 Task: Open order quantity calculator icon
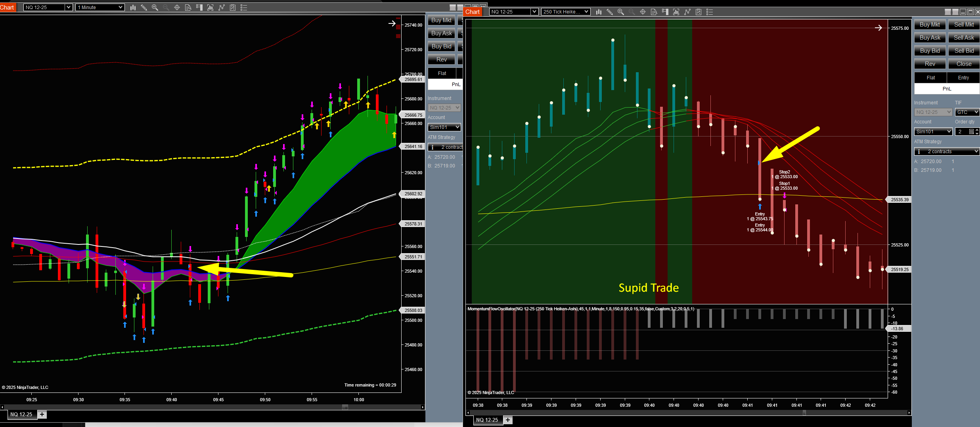pyautogui.click(x=971, y=132)
